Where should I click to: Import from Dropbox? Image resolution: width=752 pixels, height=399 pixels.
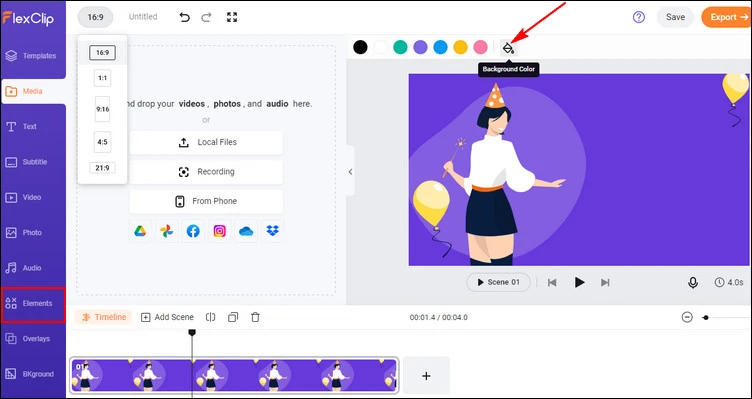pos(272,231)
